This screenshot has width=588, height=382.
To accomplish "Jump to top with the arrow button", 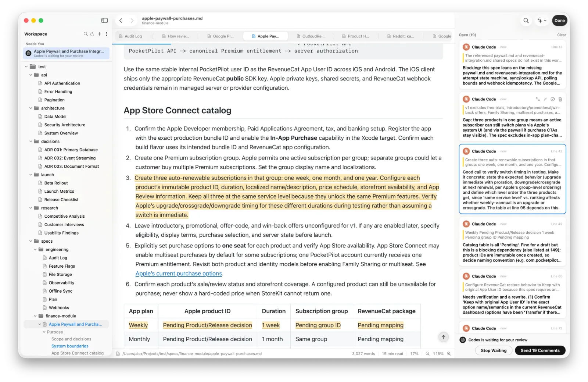I will (444, 337).
